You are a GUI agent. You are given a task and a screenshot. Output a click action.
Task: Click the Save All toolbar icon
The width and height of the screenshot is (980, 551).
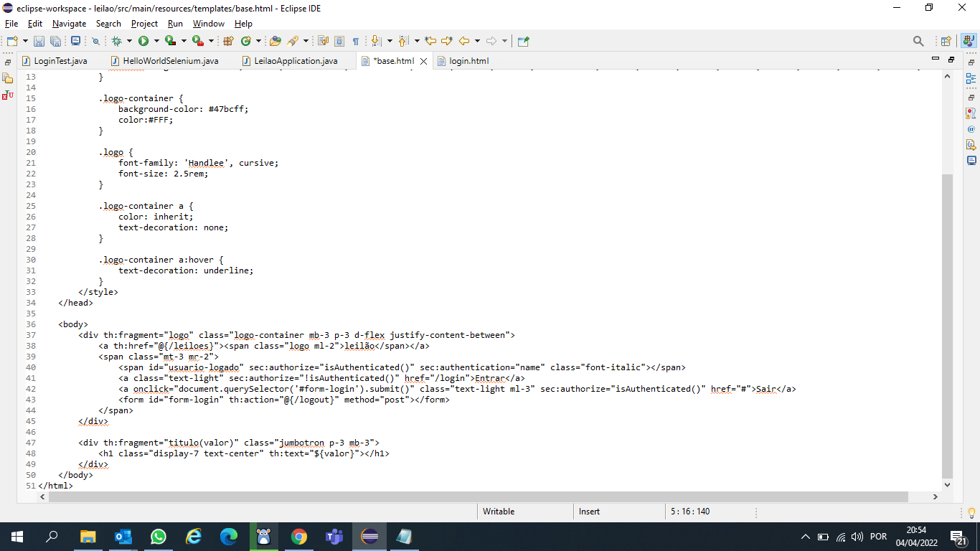coord(55,41)
